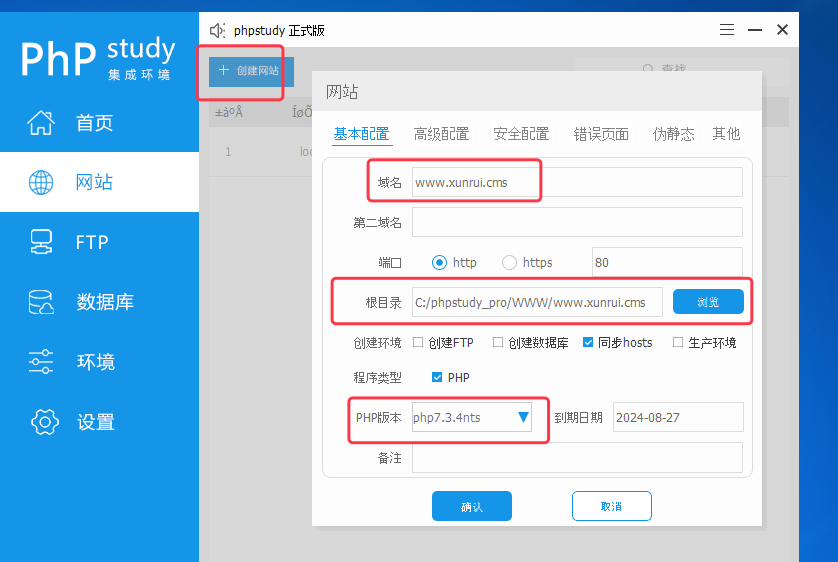Switch to 高级配置 tab
The width and height of the screenshot is (838, 562).
(x=441, y=134)
